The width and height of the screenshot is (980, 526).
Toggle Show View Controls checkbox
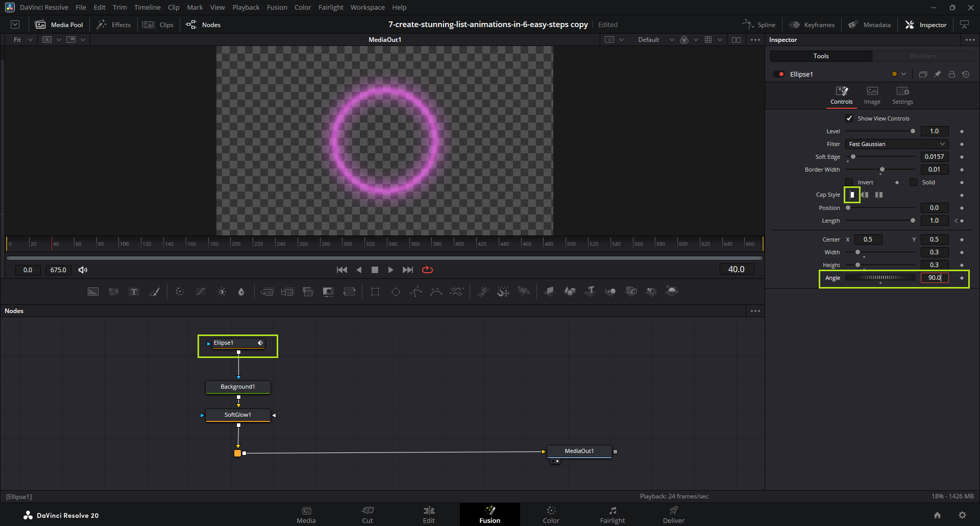849,118
